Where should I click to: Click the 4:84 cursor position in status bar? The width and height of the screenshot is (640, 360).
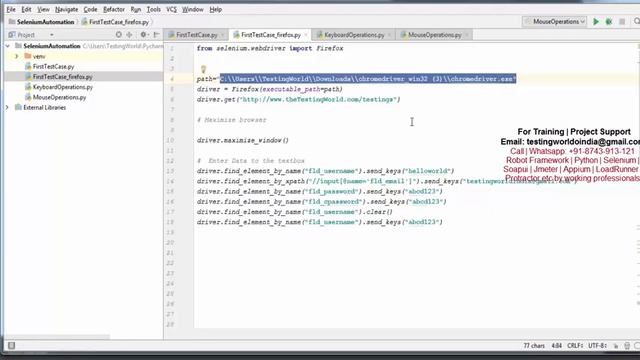[556, 346]
